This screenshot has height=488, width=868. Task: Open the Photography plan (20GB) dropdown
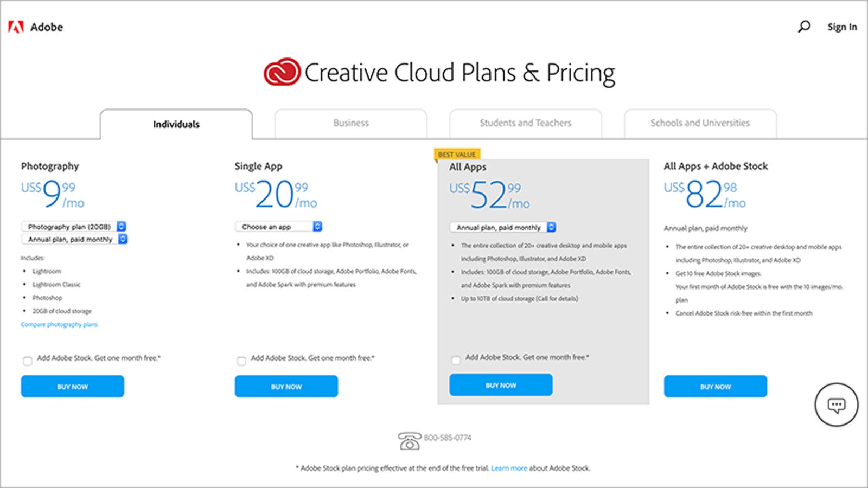pyautogui.click(x=74, y=227)
